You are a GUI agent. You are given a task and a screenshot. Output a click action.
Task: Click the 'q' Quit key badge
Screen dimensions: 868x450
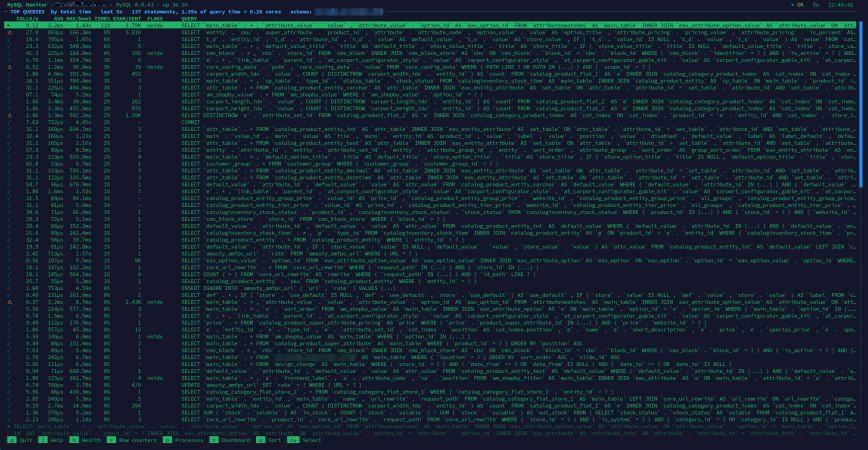12,440
